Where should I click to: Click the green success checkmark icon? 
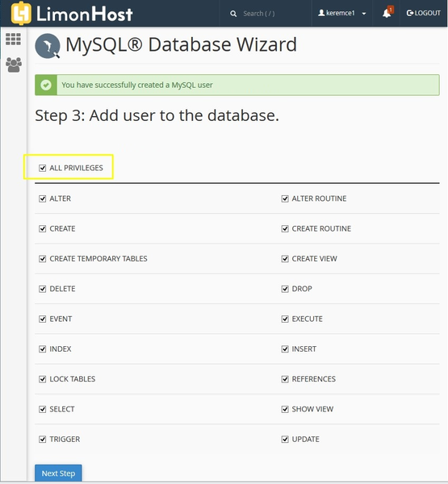tap(46, 85)
